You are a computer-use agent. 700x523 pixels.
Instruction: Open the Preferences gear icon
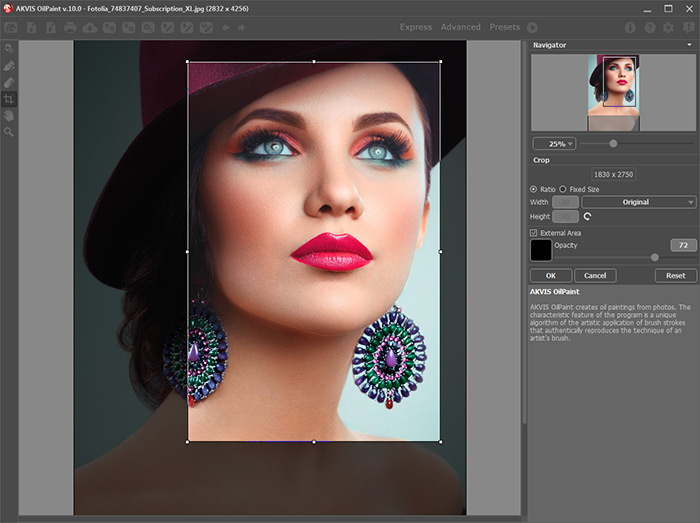coord(668,27)
